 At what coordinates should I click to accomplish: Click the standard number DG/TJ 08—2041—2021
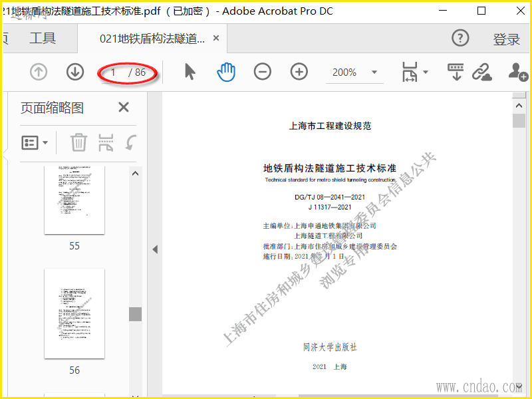coord(330,197)
